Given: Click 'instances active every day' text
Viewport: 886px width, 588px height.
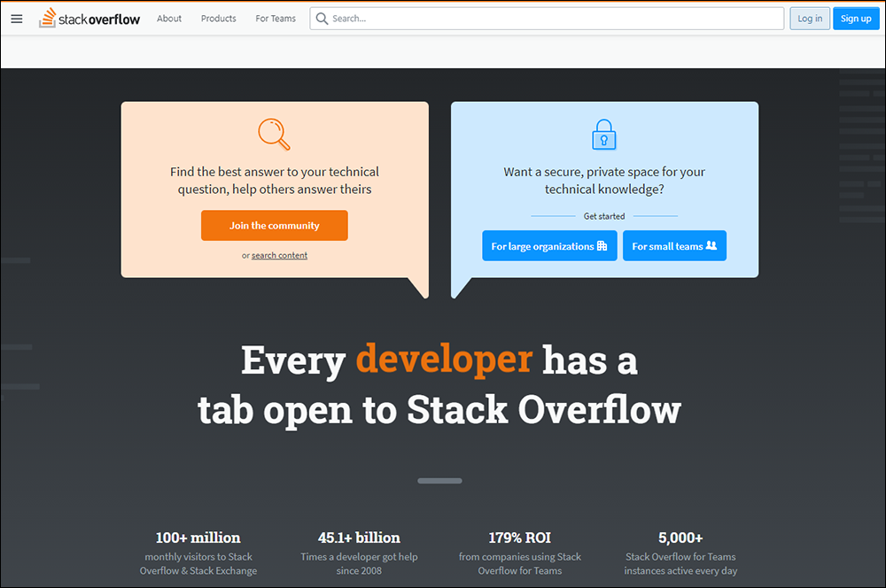Looking at the screenshot, I should tap(680, 570).
